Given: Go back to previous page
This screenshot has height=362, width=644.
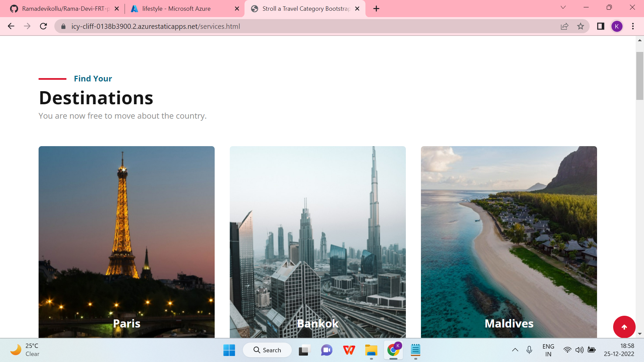Looking at the screenshot, I should 11,26.
